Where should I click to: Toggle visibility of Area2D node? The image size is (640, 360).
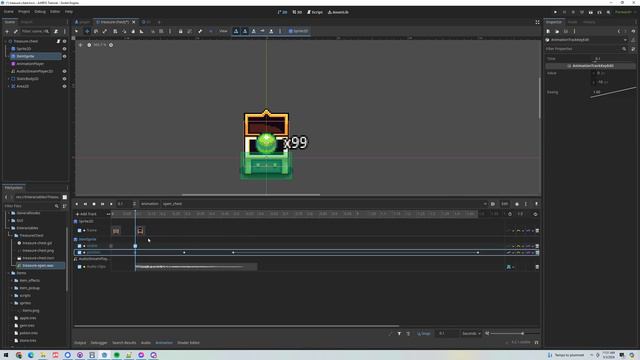64,87
